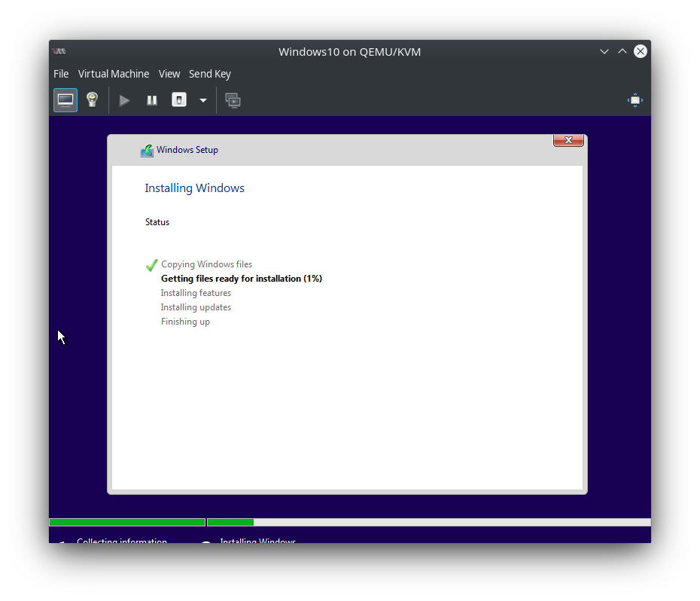700x601 pixels.
Task: Click the fullscreen resize icon on toolbar
Action: tap(635, 100)
